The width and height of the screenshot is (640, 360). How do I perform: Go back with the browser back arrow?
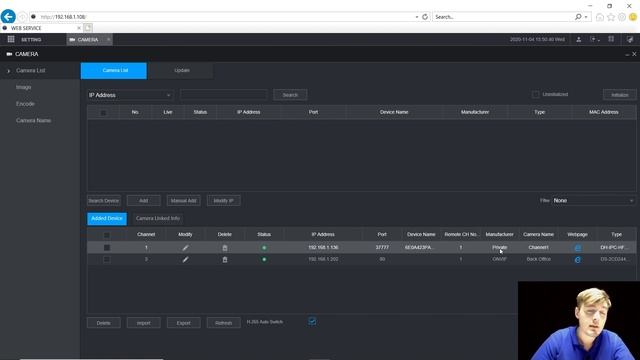pyautogui.click(x=8, y=17)
